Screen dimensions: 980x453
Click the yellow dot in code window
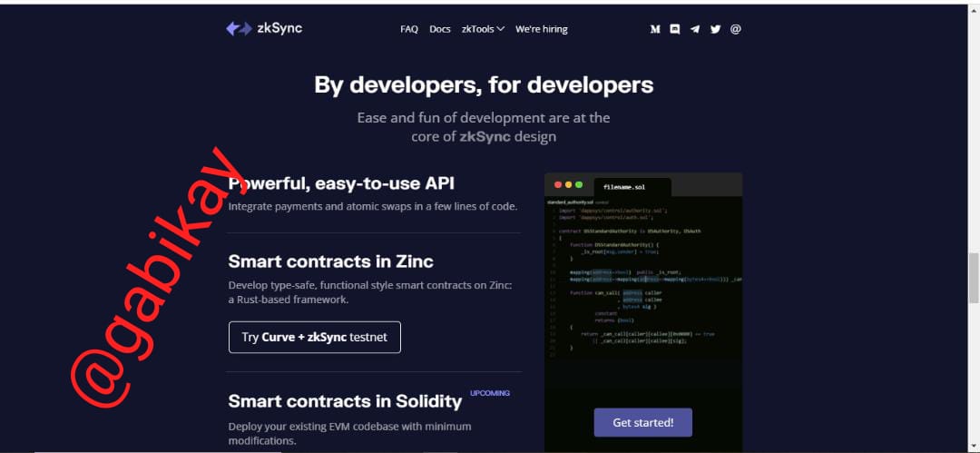coord(569,184)
